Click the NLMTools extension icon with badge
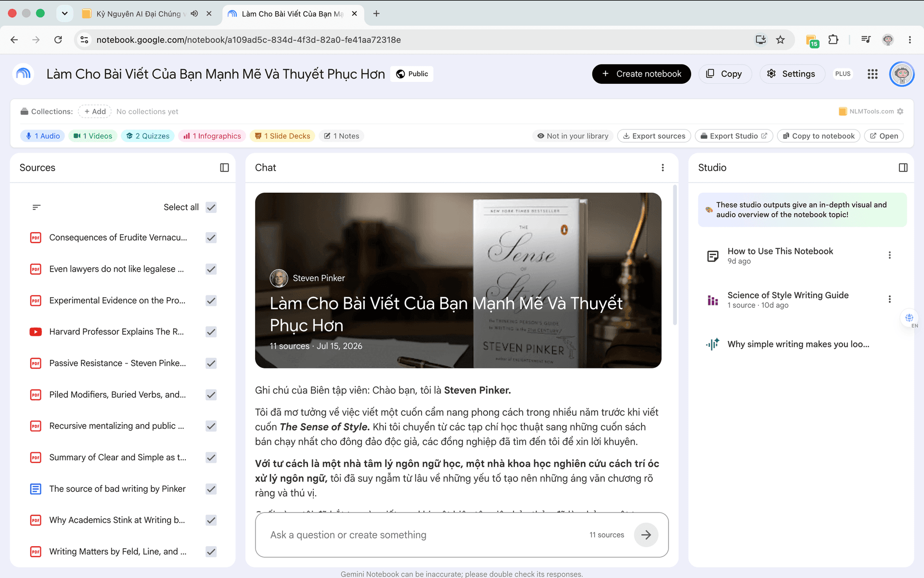Viewport: 924px width, 578px height. pyautogui.click(x=811, y=40)
